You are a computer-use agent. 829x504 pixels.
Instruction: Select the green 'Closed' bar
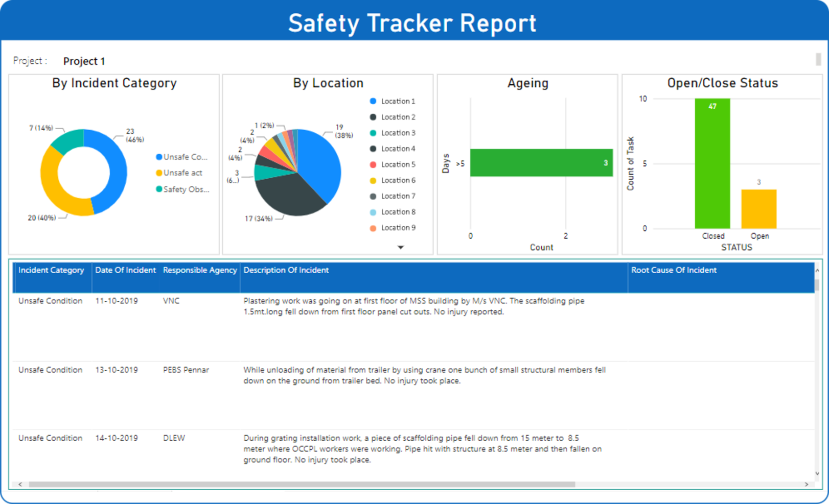(x=713, y=163)
